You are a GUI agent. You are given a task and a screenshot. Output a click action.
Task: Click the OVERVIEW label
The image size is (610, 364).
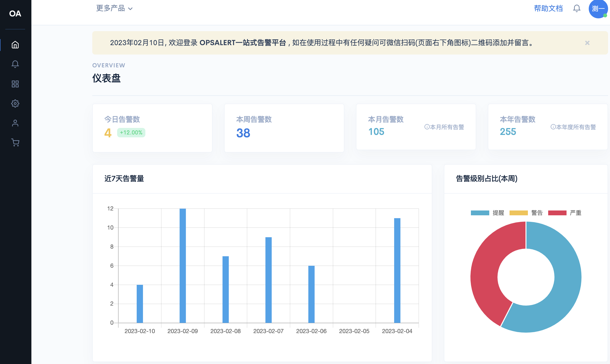(109, 65)
